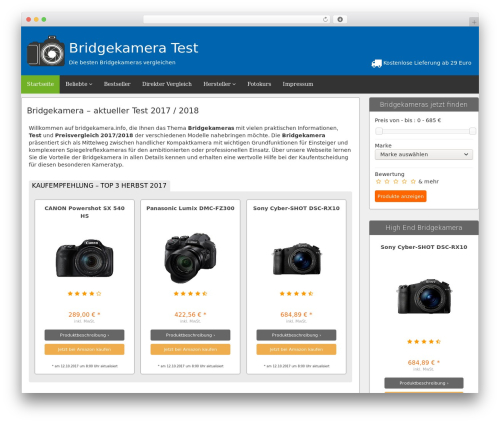Click the CANON Powershot SX 540 HS title
The image size is (500, 423).
click(x=84, y=212)
